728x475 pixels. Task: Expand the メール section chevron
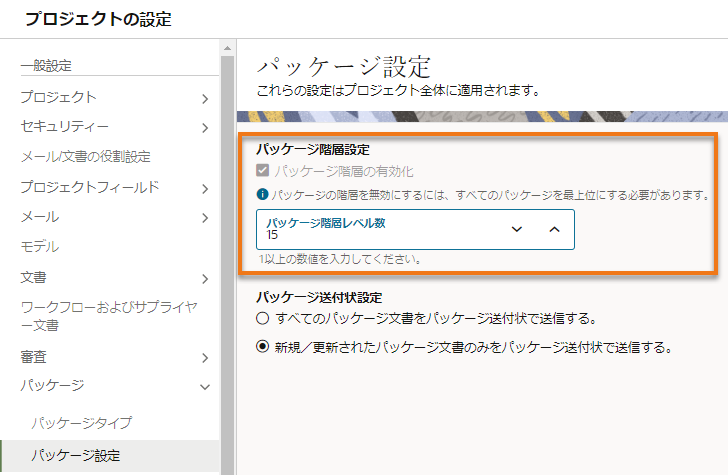(x=205, y=218)
